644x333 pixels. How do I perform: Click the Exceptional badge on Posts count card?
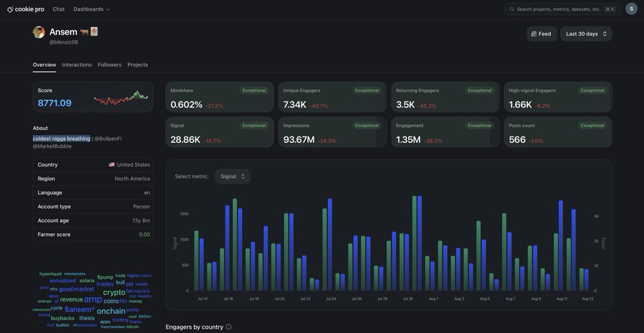point(592,126)
